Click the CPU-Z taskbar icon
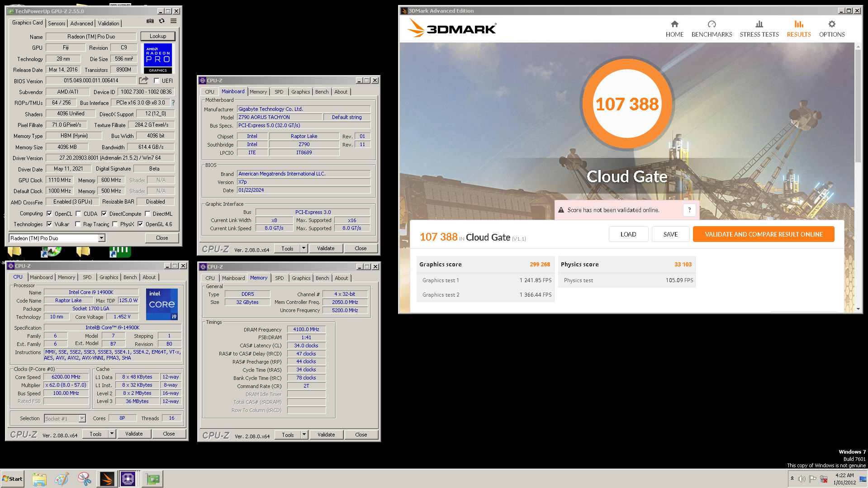 coord(128,479)
